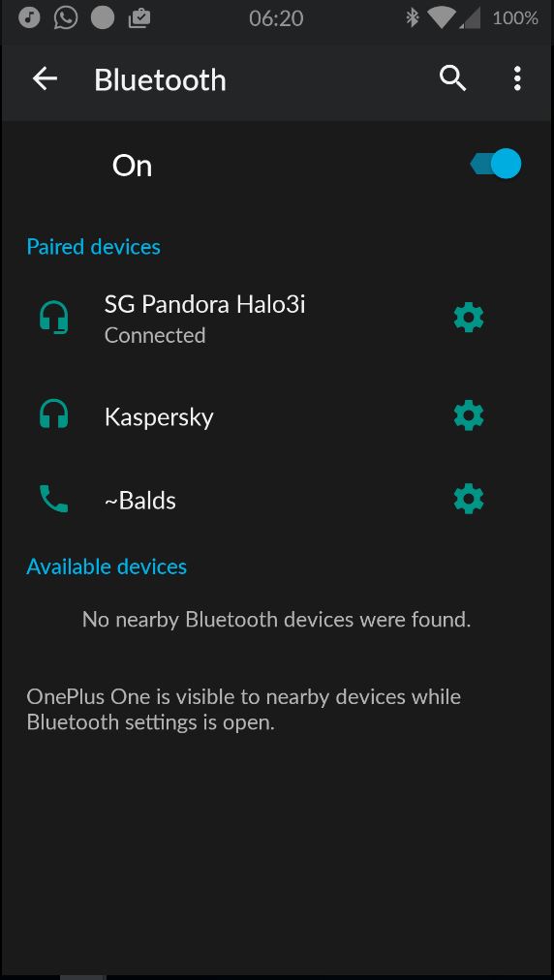Tap the Paired devices header
554x980 pixels.
click(93, 247)
